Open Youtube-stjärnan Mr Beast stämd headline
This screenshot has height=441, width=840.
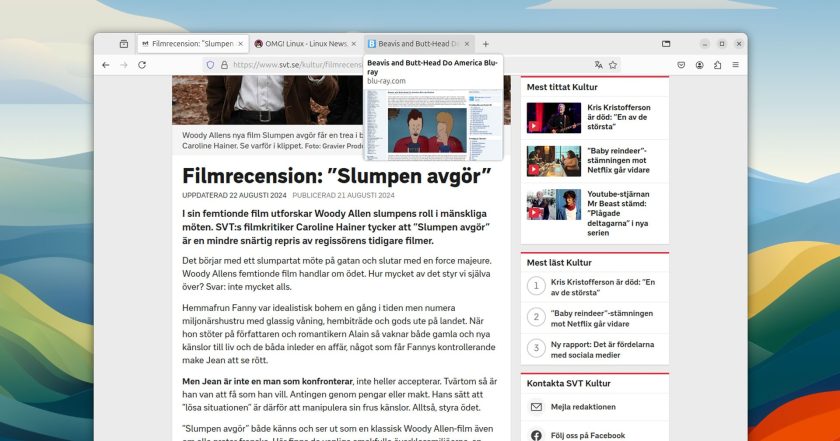pos(618,213)
